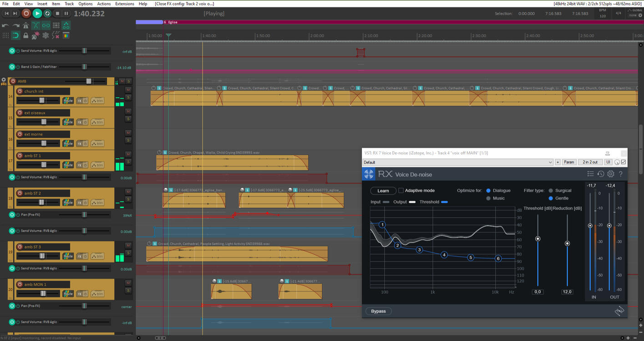
Task: Open the trim envelope menu on amb ST 1
Action: (97, 165)
